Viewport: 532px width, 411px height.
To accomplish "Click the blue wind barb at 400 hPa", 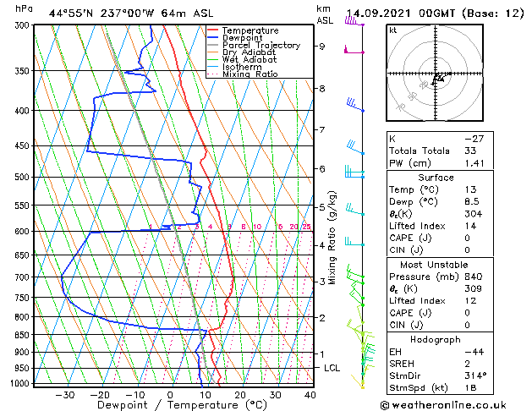I will tap(355, 105).
